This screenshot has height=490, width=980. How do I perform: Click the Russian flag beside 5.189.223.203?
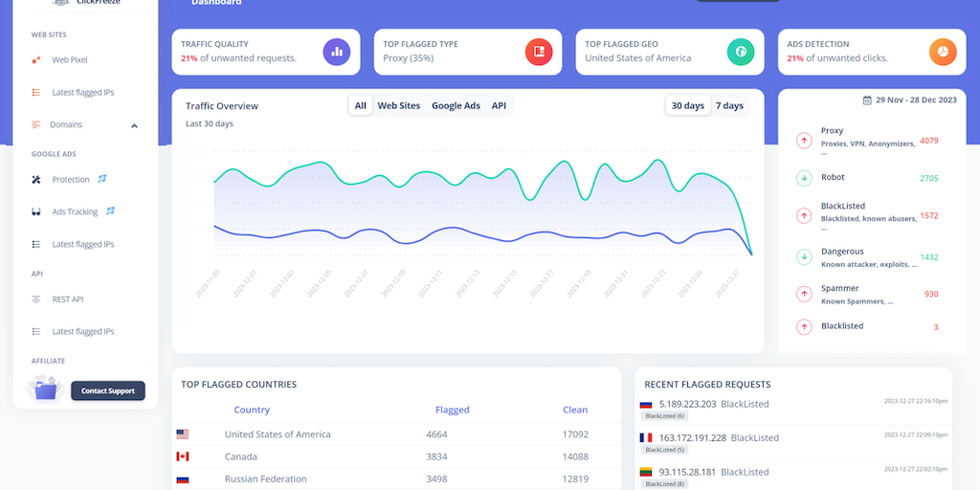(646, 405)
